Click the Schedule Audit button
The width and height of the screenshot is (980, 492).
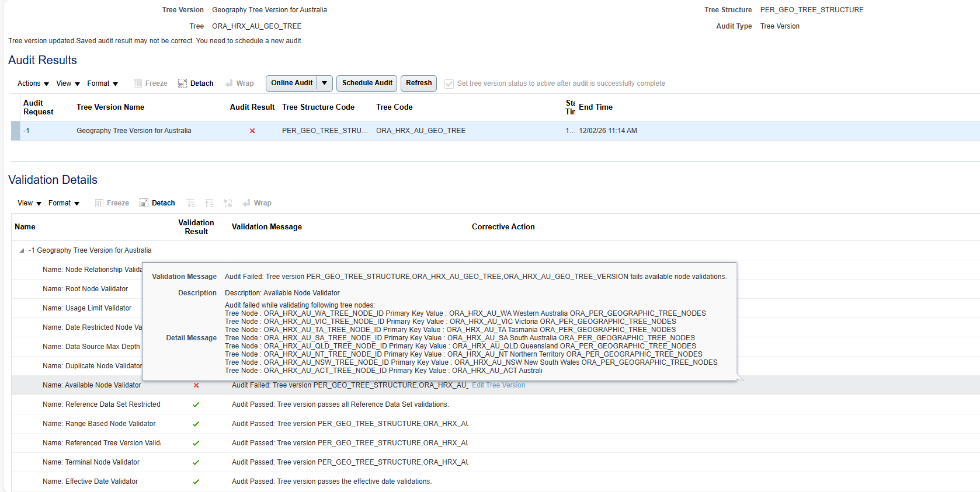[x=367, y=83]
